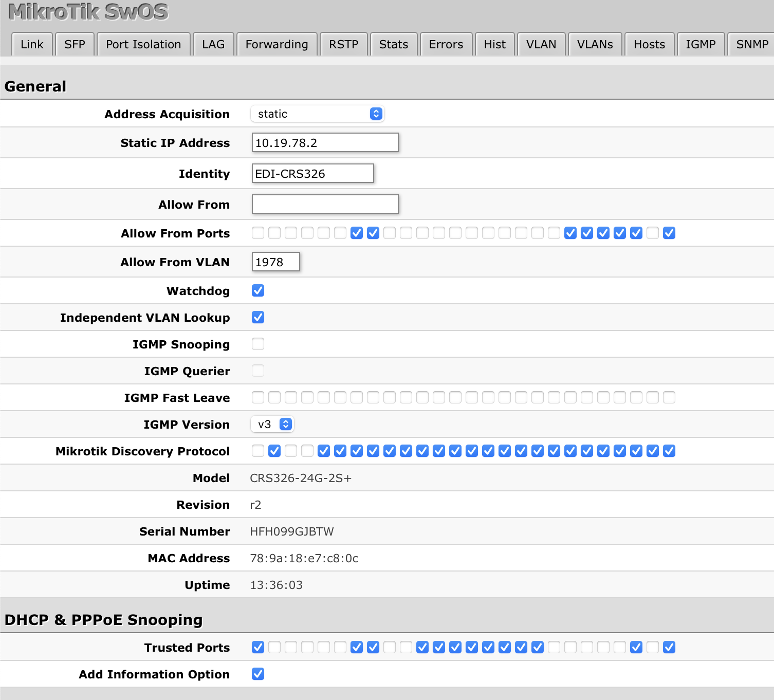Click the revision value r2
Viewport: 774px width, 700px height.
tap(255, 505)
